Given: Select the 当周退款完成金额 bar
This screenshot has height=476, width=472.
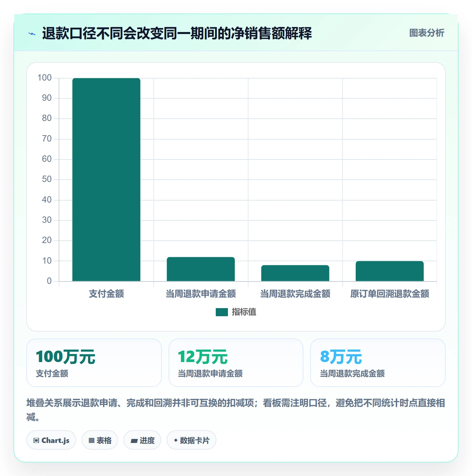Looking at the screenshot, I should [295, 273].
